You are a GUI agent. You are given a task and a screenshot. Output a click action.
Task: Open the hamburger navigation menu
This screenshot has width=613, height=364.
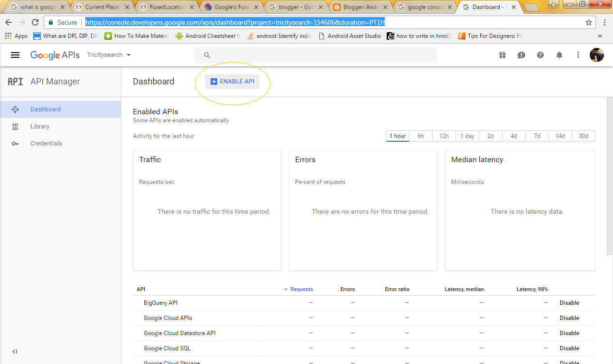point(15,55)
